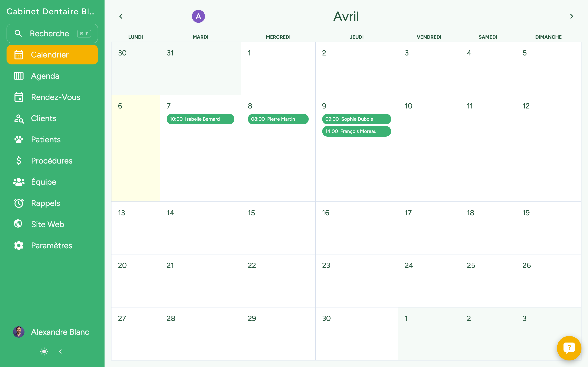The height and width of the screenshot is (367, 588).
Task: Open the Clients menu item
Action: pos(44,118)
